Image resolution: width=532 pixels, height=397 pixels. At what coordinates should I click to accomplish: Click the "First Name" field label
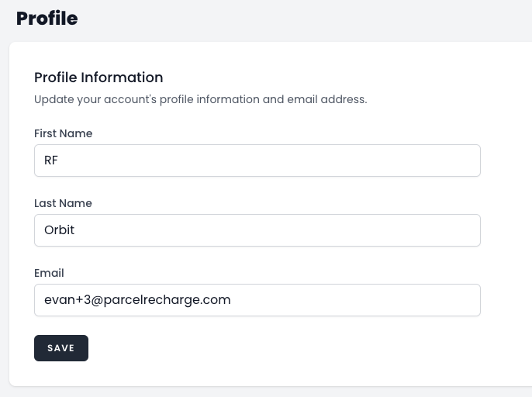(x=63, y=133)
